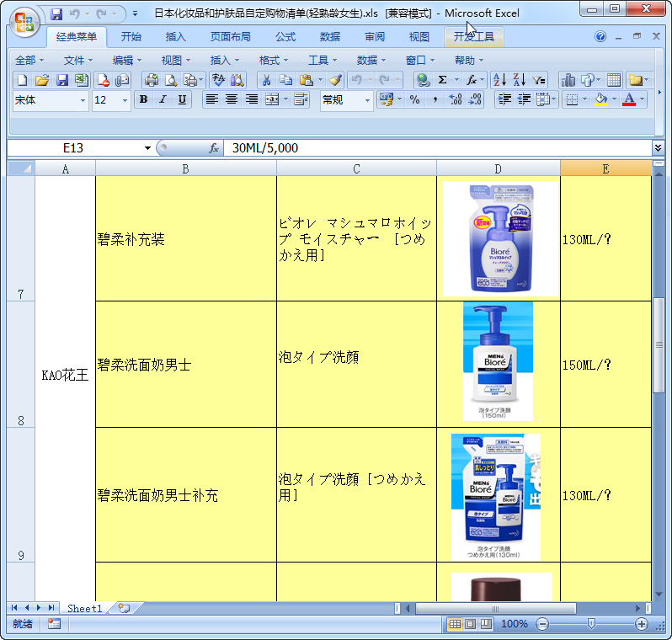Click the Cut scissors icon
Viewport: 672px width, 640px height.
point(266,80)
